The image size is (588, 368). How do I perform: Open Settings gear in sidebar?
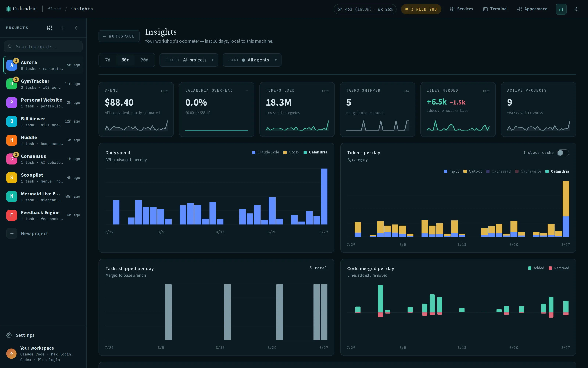9,335
